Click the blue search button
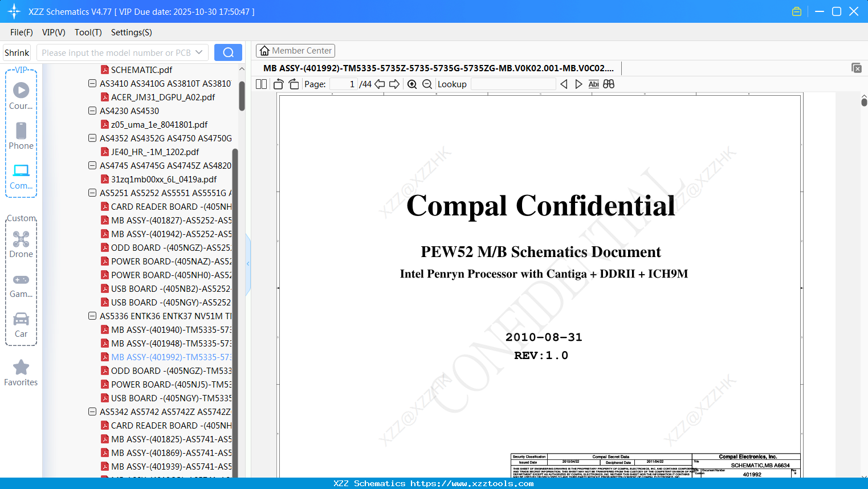The image size is (868, 489). pyautogui.click(x=228, y=52)
